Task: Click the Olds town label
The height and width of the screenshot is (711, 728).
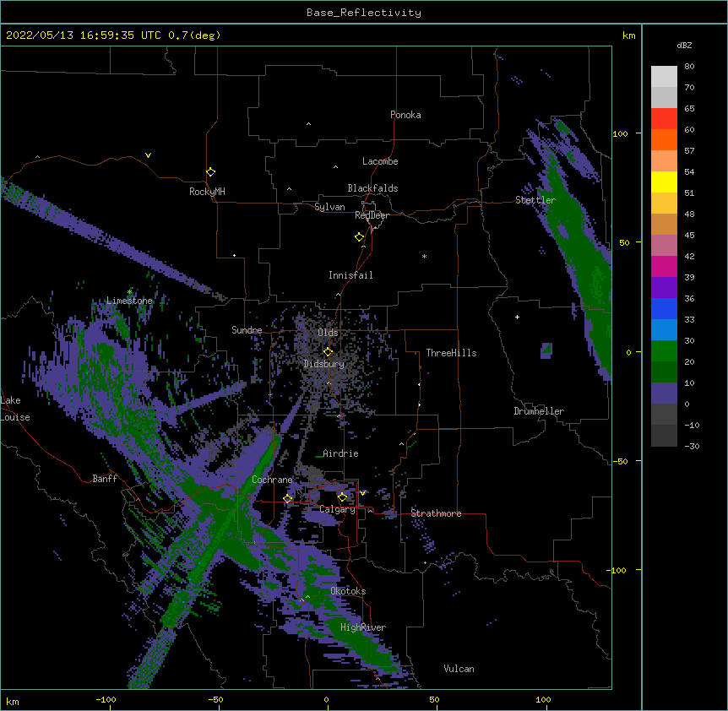Action: (328, 333)
